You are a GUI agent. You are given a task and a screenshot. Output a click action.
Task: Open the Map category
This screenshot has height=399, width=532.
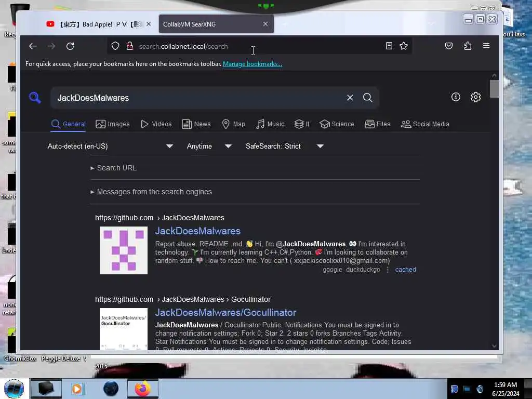pyautogui.click(x=233, y=124)
